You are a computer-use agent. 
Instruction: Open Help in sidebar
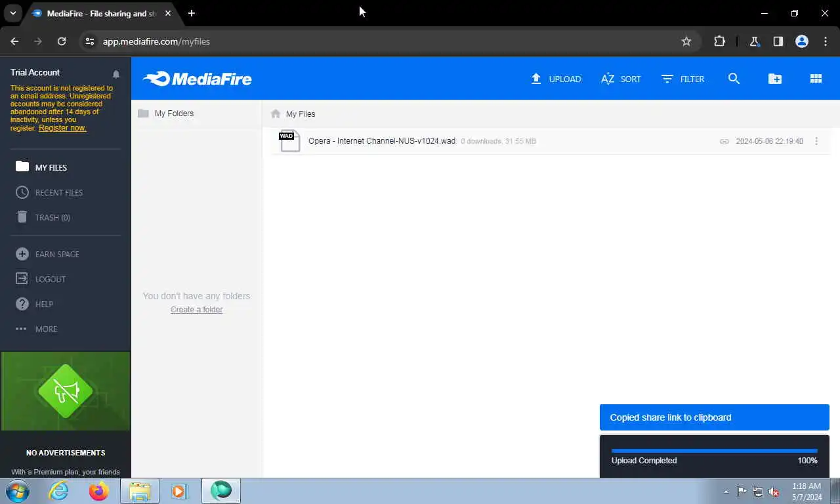pyautogui.click(x=34, y=304)
